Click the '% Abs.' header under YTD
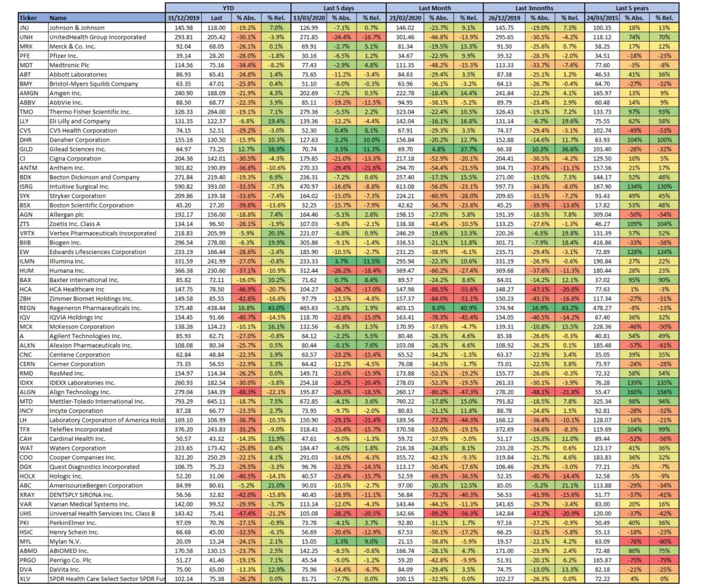The image size is (701, 588). (246, 18)
